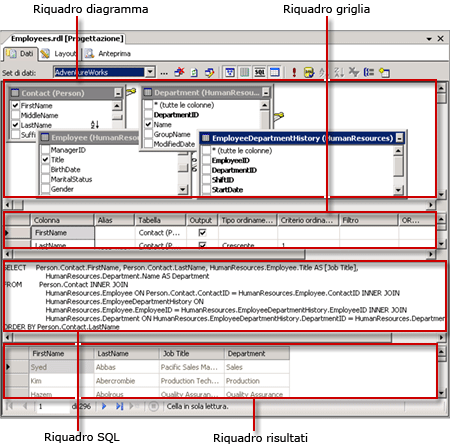Click the EmployeeDepartmentHistory table icon
The width and height of the screenshot is (450, 447).
point(206,138)
